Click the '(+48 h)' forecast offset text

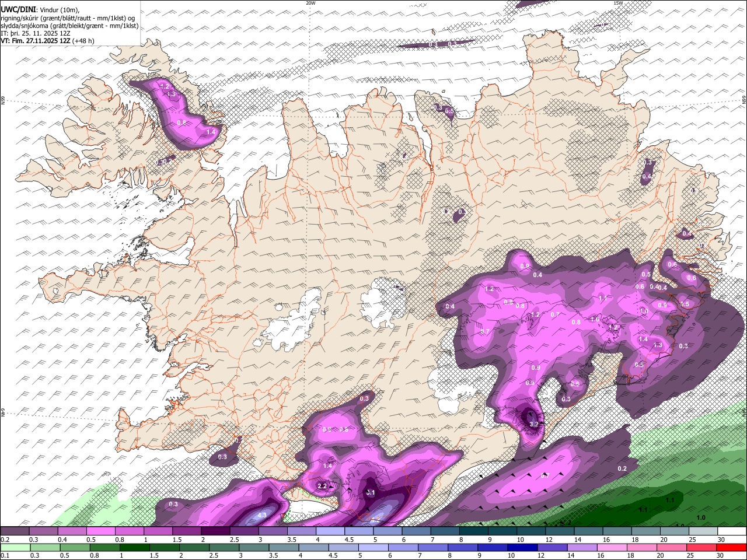point(84,41)
